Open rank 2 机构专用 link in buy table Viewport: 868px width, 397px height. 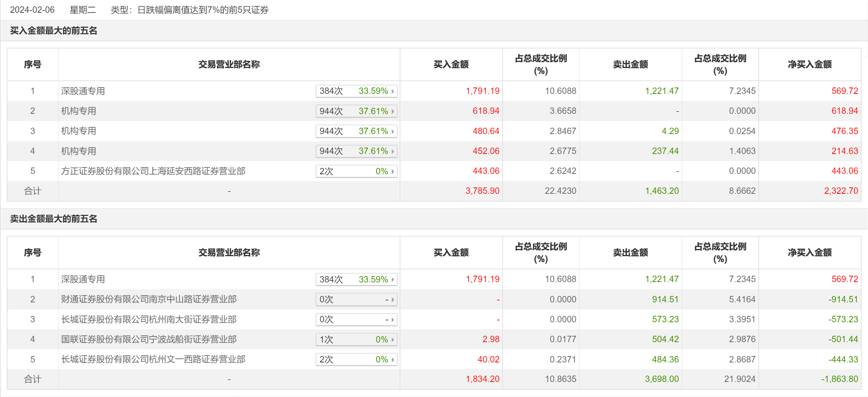click(78, 111)
